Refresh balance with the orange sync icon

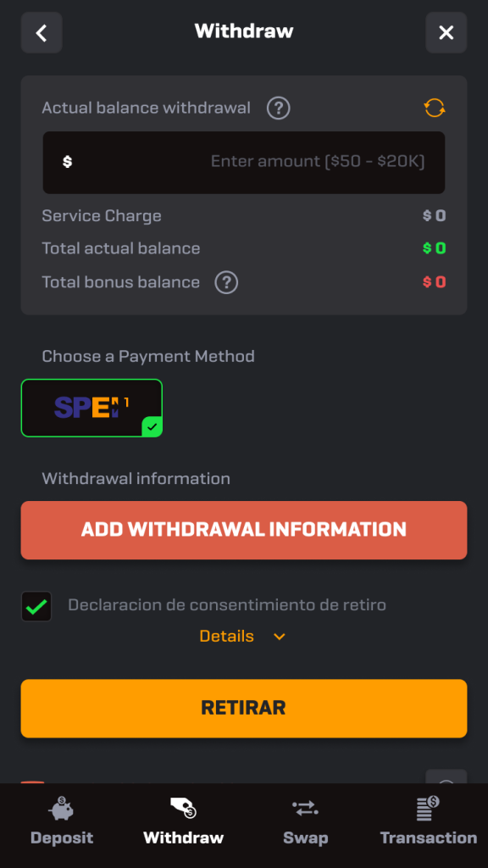click(435, 108)
